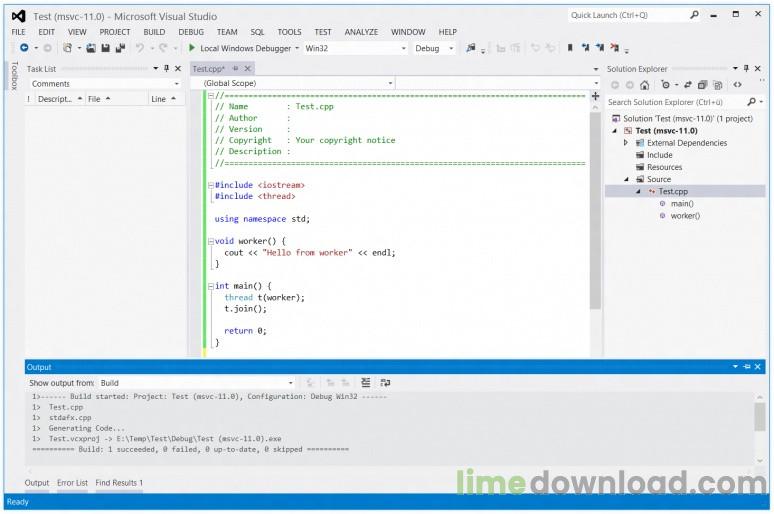Click the Search Solution Explorer input field
Viewport: 774px width, 514px height.
tap(675, 102)
